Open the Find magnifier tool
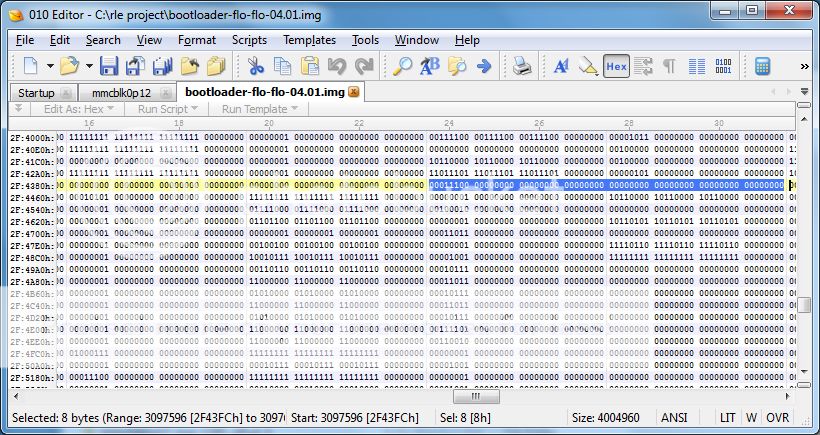This screenshot has height=435, width=820. point(402,67)
